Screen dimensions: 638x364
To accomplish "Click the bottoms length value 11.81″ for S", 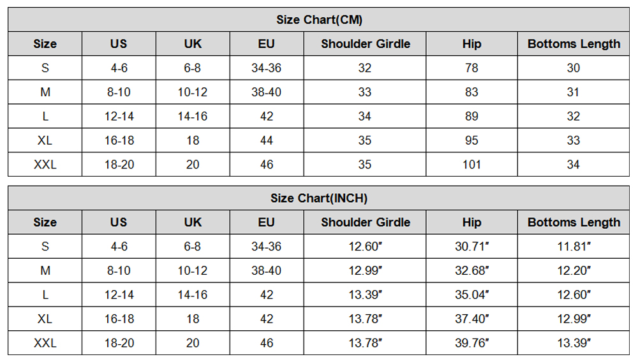I will (574, 247).
